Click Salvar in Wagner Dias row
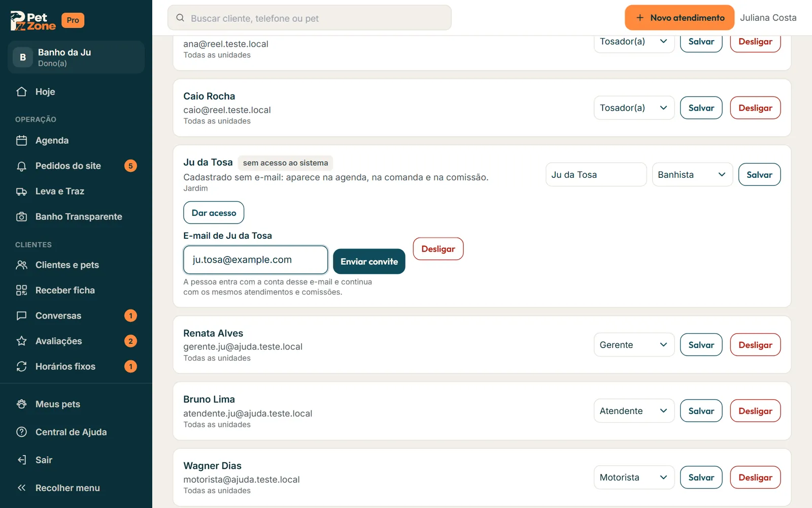This screenshot has height=508, width=812. (x=701, y=478)
